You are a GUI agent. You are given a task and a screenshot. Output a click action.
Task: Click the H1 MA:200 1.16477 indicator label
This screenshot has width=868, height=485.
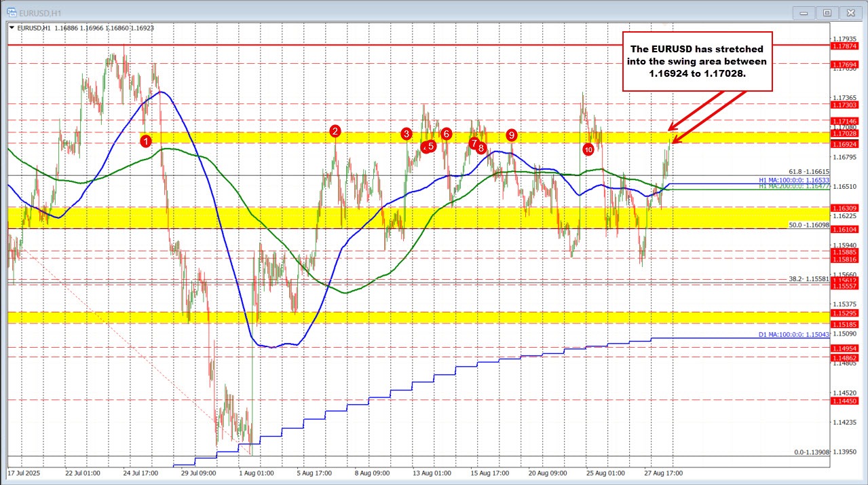795,185
